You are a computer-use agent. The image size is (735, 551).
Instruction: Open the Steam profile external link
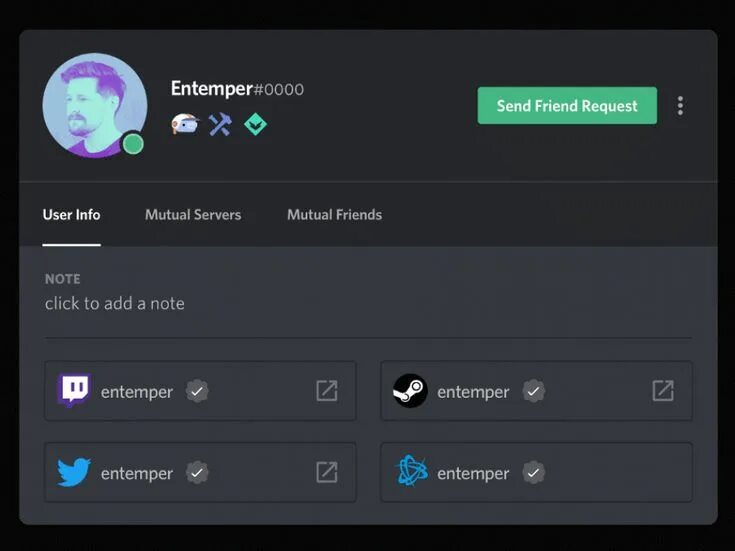(663, 391)
